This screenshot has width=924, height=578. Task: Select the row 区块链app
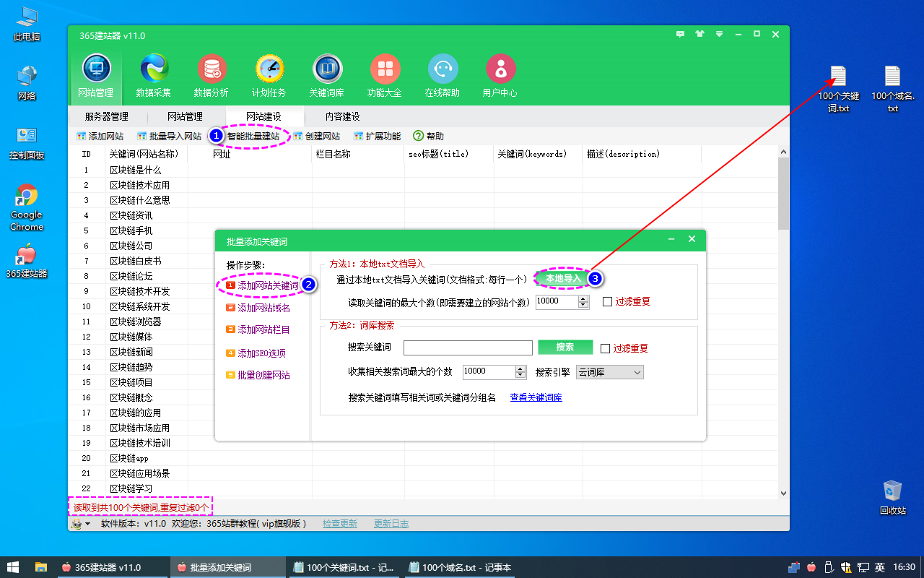(422, 458)
